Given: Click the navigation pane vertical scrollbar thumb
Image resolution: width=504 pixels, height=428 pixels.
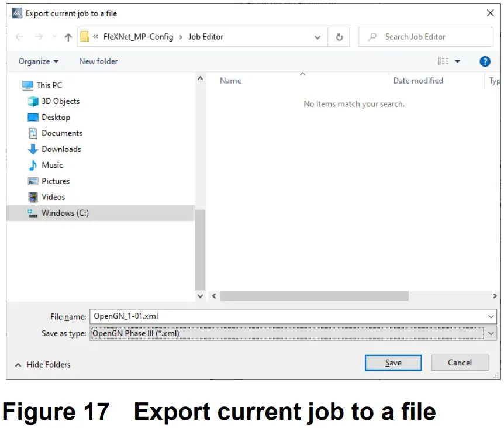Looking at the screenshot, I should point(200,250).
